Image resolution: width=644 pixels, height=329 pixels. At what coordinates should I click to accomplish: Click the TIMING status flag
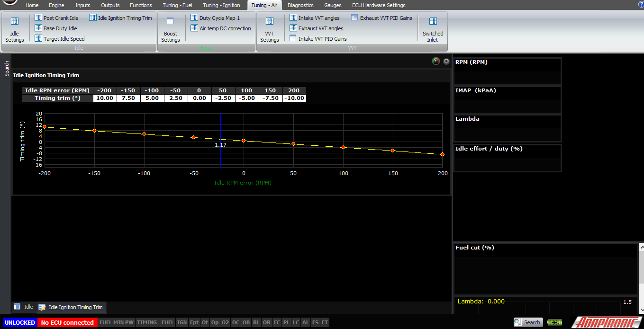147,322
